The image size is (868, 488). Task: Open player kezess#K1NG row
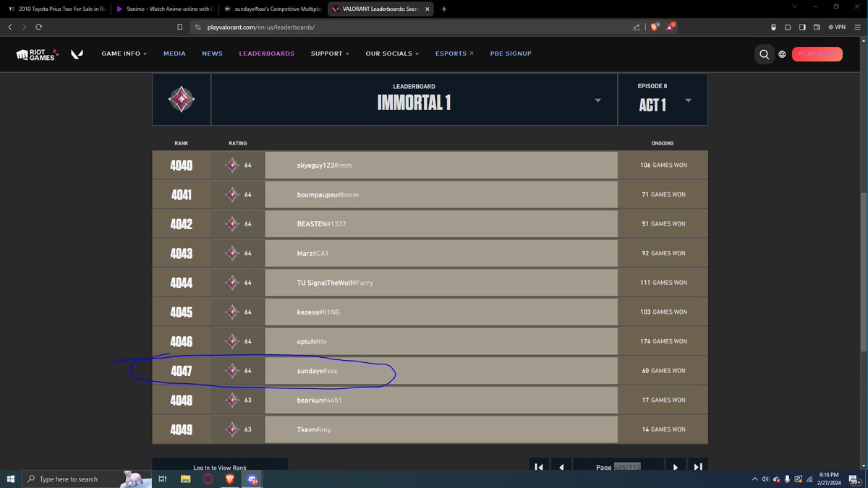[430, 312]
